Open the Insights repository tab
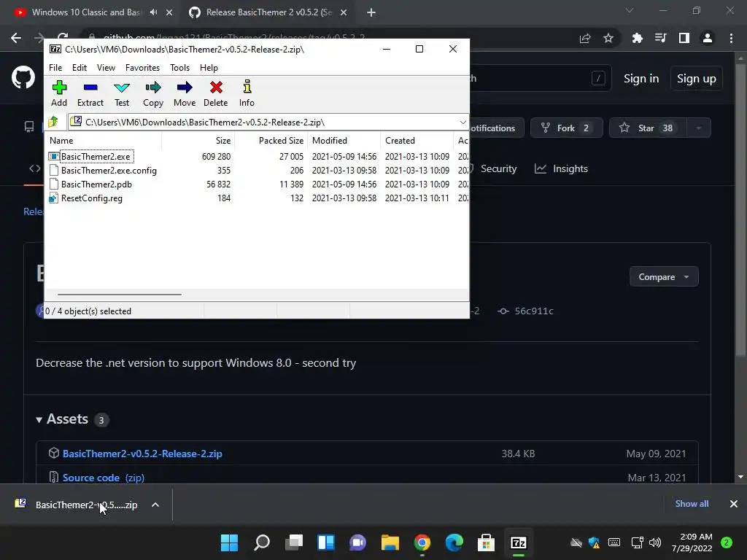Image resolution: width=747 pixels, height=560 pixels. coord(561,168)
